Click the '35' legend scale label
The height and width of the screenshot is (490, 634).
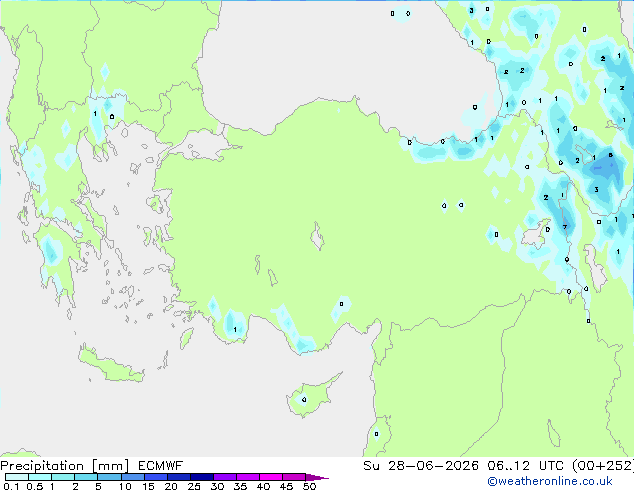[240, 486]
